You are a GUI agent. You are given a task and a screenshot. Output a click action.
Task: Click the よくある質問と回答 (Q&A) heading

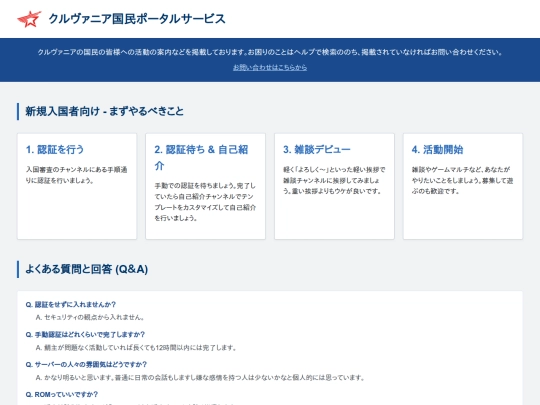coord(87,269)
